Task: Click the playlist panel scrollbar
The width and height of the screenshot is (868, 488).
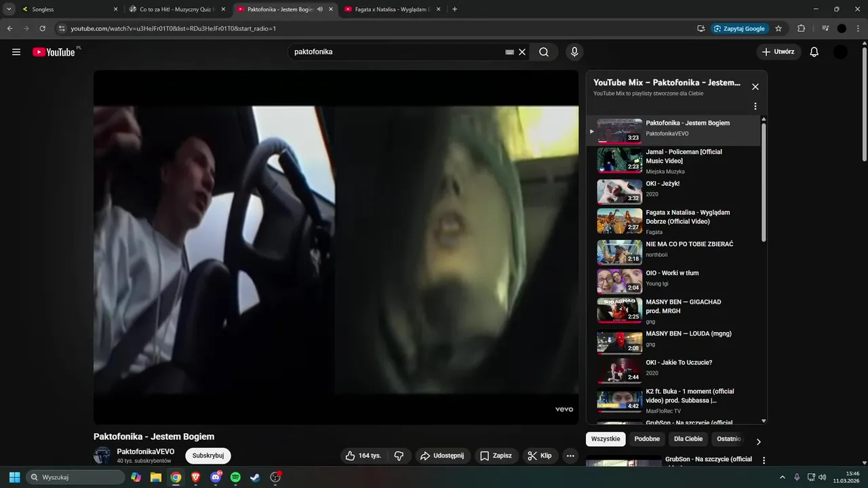Action: (x=764, y=182)
